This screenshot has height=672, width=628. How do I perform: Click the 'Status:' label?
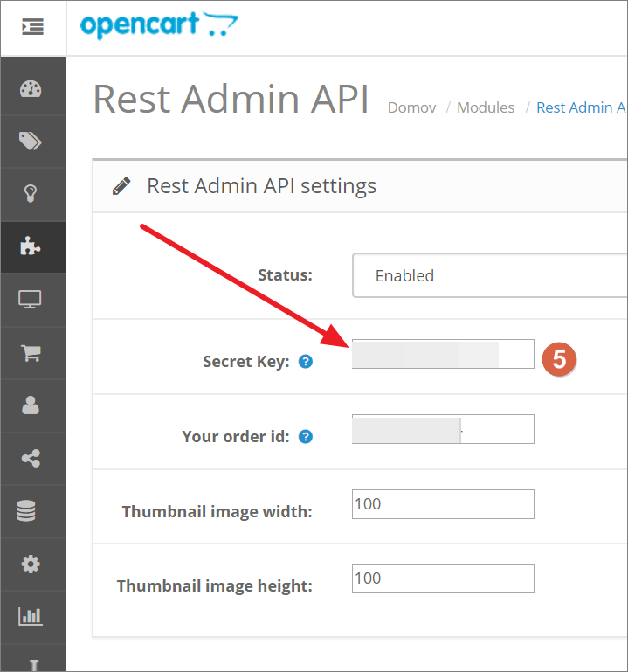click(x=285, y=275)
